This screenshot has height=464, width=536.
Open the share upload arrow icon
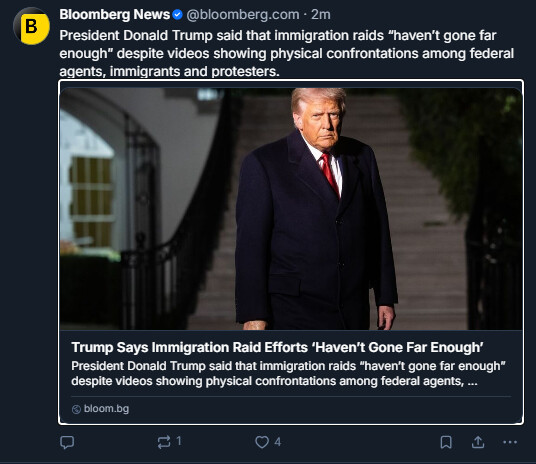pyautogui.click(x=478, y=442)
